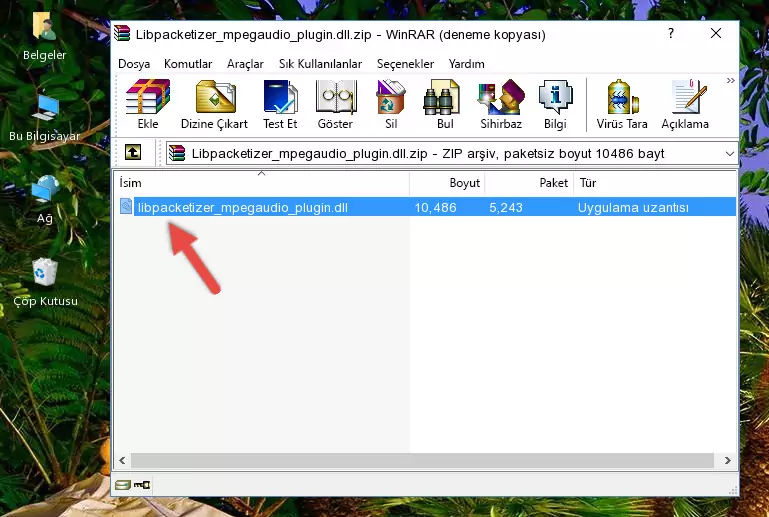Image resolution: width=769 pixels, height=517 pixels.
Task: Click the horizontal scrollbar track
Action: coord(422,460)
